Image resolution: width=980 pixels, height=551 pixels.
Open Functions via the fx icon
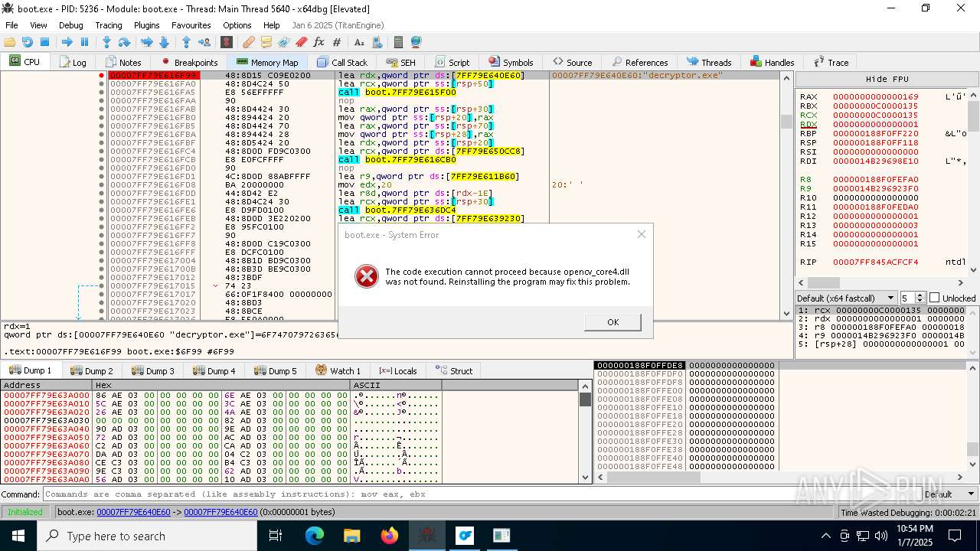(319, 42)
